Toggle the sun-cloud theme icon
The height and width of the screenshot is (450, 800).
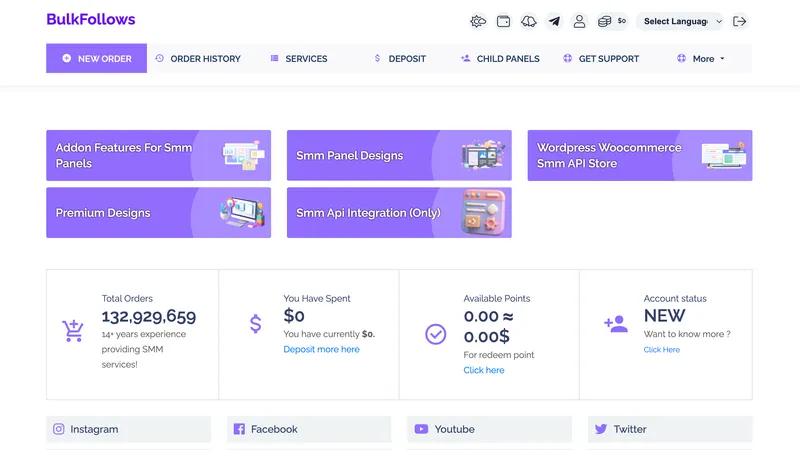pos(478,21)
